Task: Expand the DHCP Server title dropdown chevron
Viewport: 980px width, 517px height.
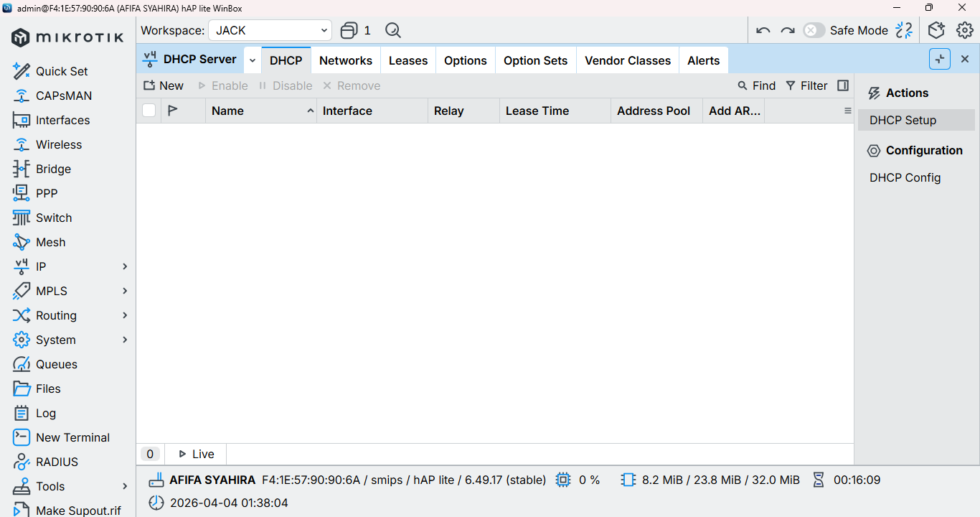Action: click(253, 60)
